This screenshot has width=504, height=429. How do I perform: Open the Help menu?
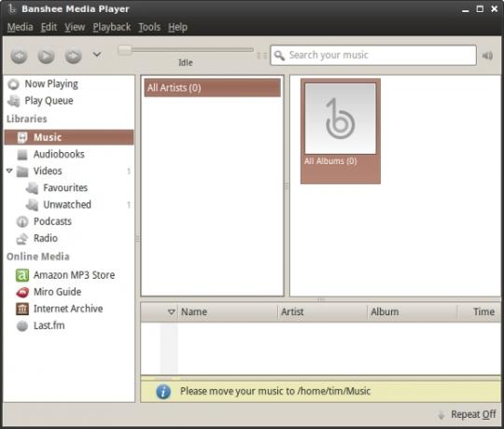click(177, 27)
